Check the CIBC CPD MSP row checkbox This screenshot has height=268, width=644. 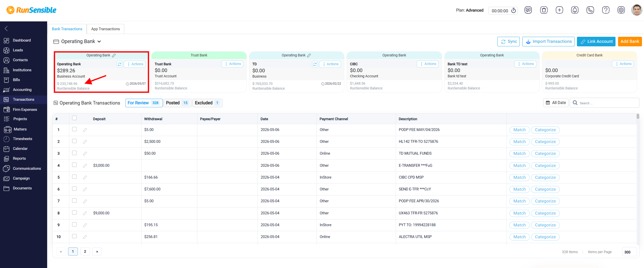(x=74, y=177)
